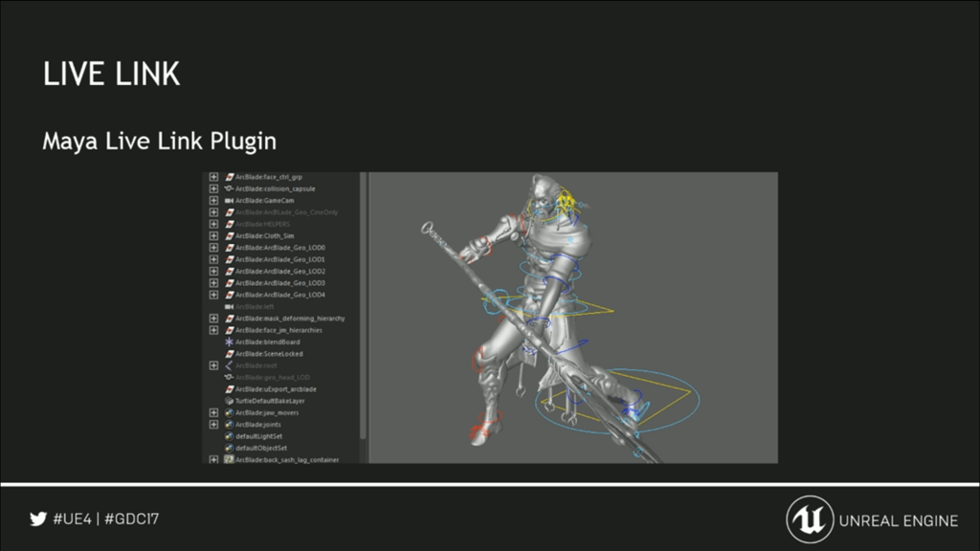This screenshot has width=980, height=551.
Task: Click the icon beside ArcBlade_Geo_LOD3
Action: point(230,283)
